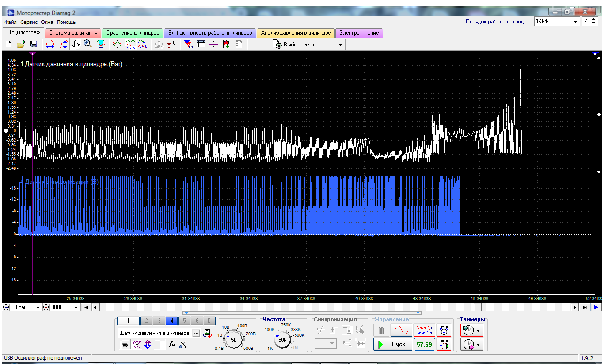Switch to the Сравнение цилиндров tab
The height and width of the screenshot is (364, 608).
point(133,33)
